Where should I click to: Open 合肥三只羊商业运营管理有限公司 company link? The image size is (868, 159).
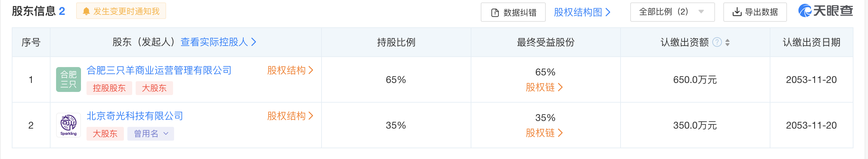(x=159, y=71)
